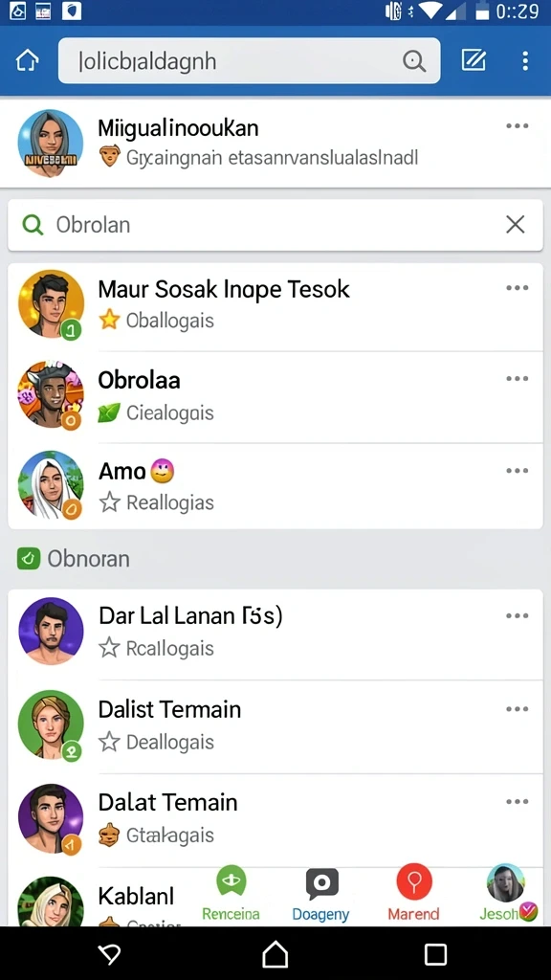Open the Jesoh profile tab

coord(507,894)
